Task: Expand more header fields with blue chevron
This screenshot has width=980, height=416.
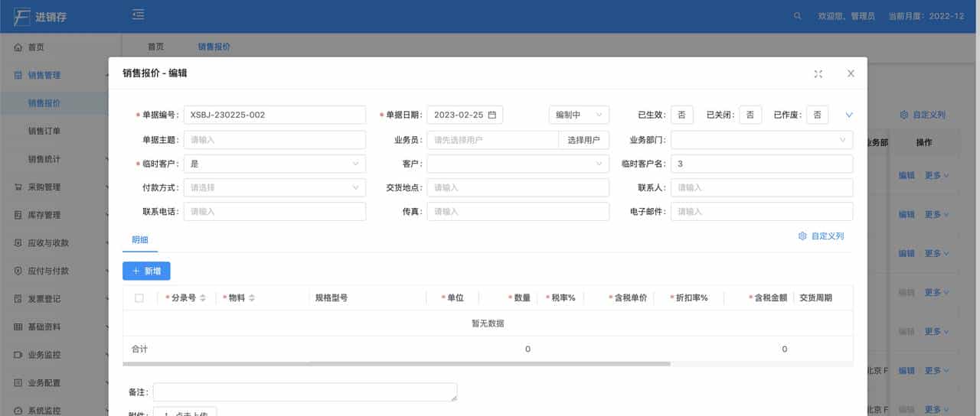Action: tap(849, 115)
